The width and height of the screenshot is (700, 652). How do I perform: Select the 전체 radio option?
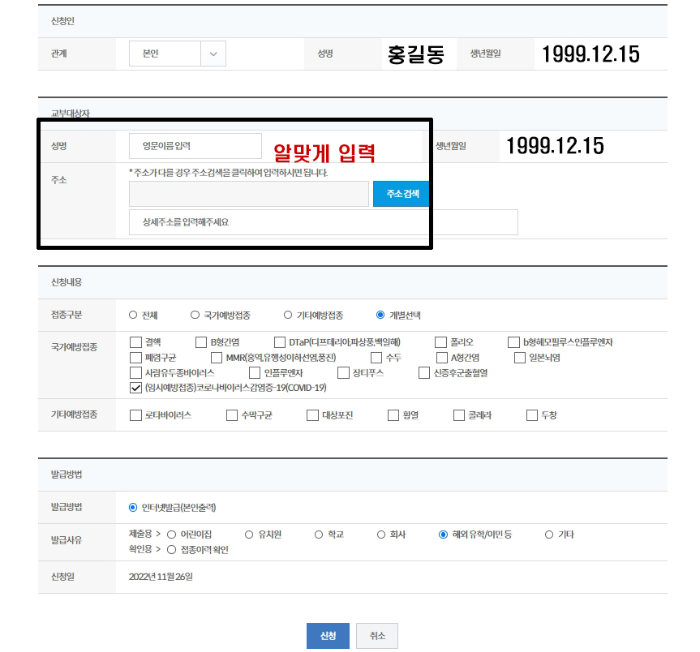click(133, 315)
